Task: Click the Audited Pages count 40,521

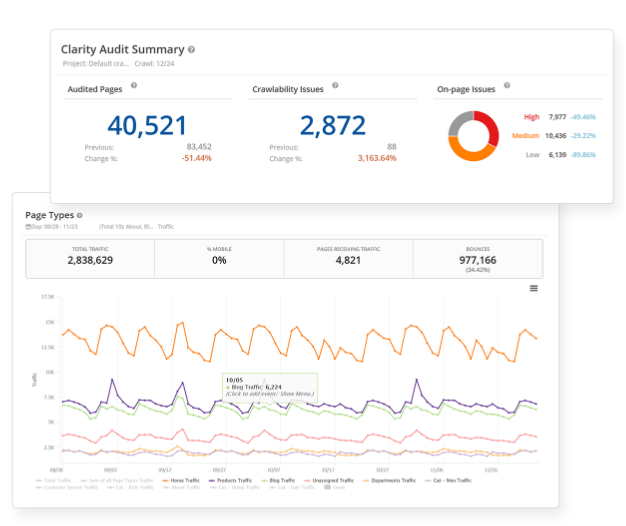Action: (x=147, y=125)
